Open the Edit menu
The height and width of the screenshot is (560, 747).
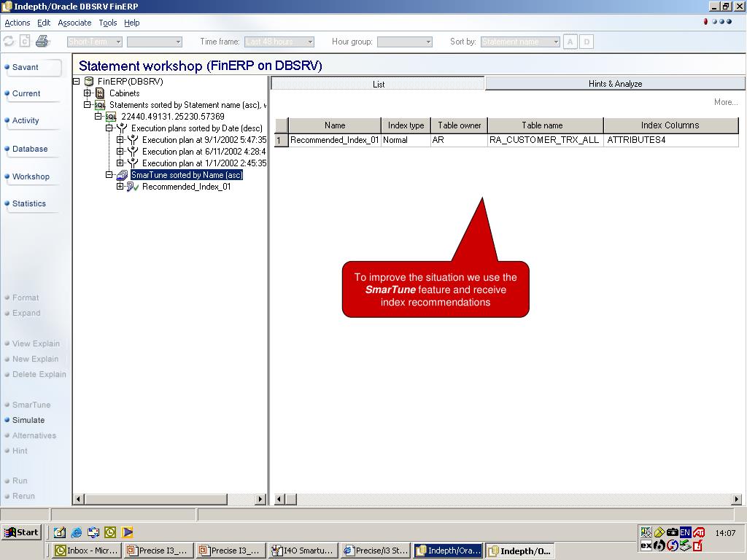coord(44,23)
